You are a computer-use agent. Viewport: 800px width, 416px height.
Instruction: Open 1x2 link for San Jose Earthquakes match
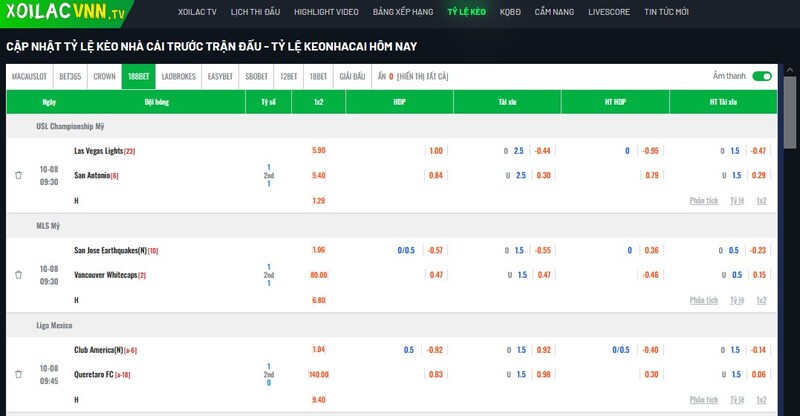[x=761, y=300]
